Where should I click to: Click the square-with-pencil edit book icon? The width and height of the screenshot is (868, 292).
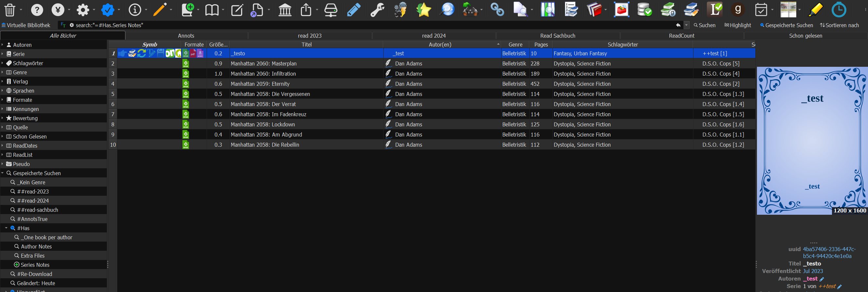pos(237,10)
